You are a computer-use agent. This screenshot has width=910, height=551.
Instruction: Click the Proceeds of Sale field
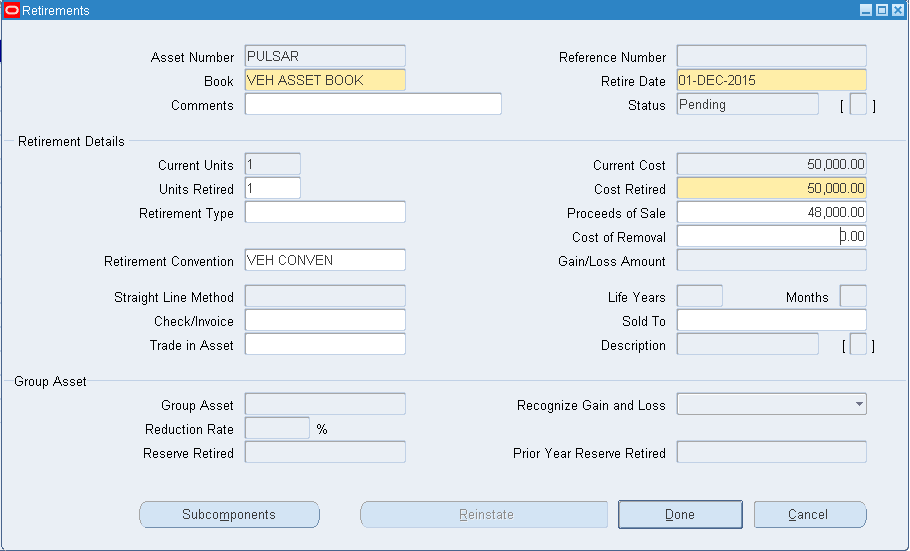(x=771, y=212)
